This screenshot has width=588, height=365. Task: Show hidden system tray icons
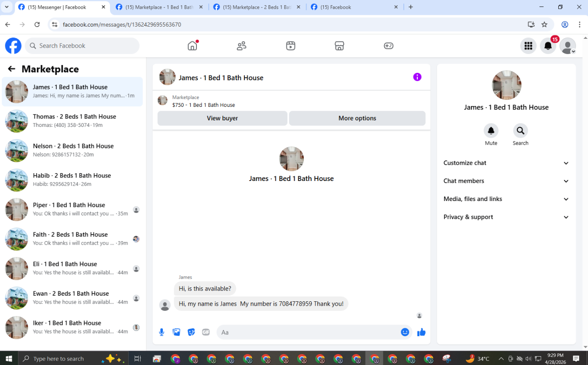tap(501, 358)
